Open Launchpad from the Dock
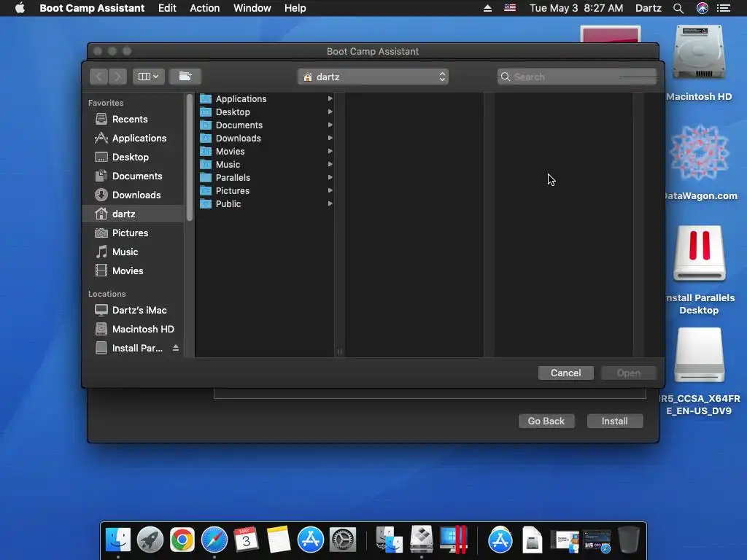 tap(150, 540)
